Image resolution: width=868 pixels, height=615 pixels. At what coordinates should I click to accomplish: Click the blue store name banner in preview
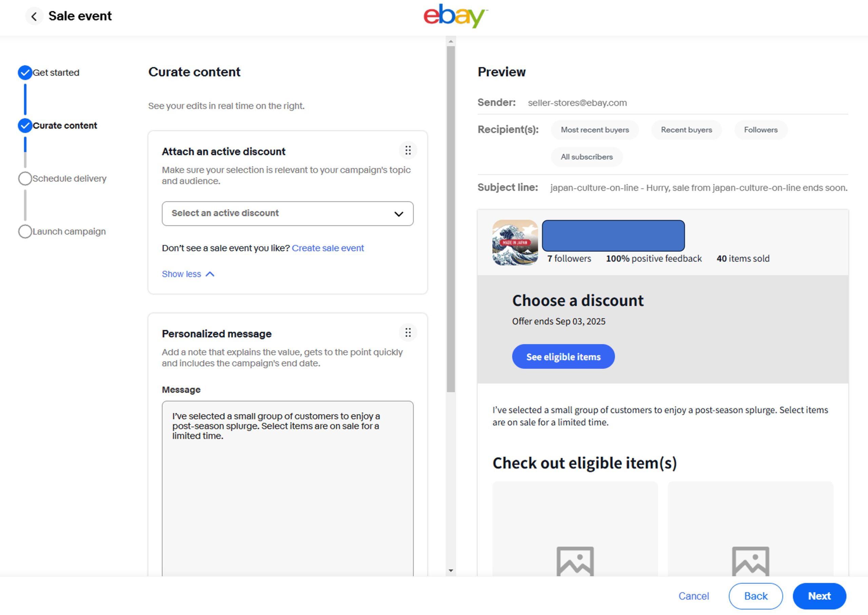[613, 236]
